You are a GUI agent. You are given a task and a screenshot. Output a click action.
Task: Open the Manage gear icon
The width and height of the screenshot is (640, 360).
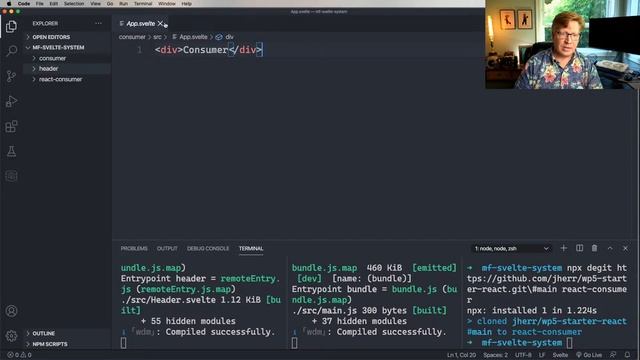click(x=11, y=336)
